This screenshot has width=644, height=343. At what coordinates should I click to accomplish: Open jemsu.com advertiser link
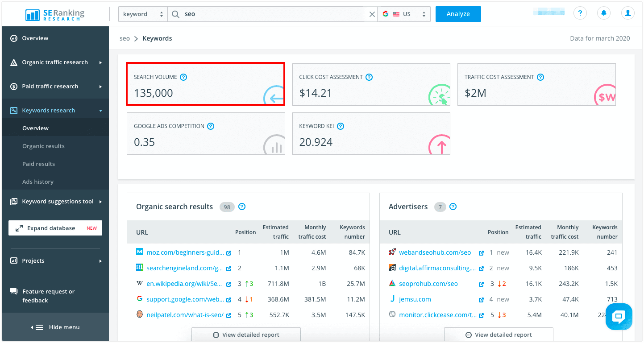[415, 299]
